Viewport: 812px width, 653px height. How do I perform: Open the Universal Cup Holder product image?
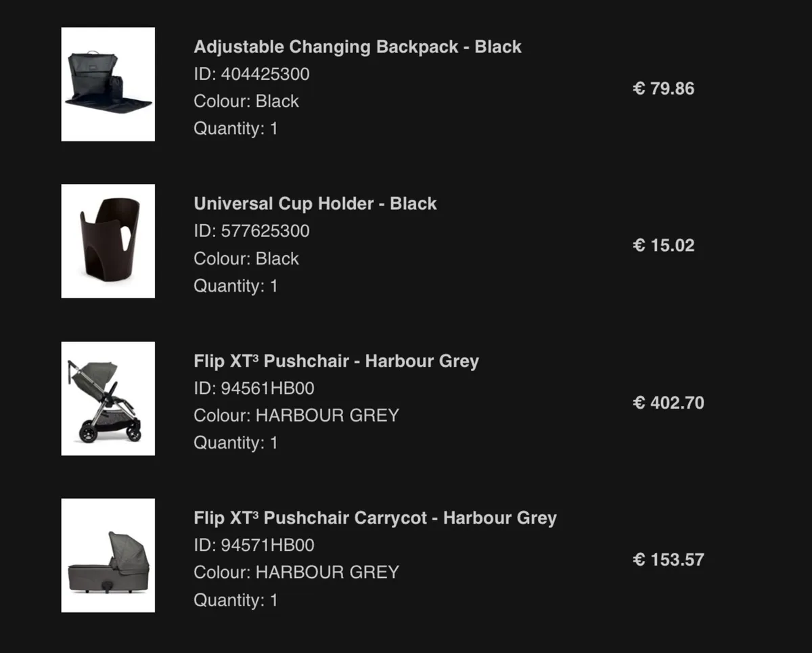[108, 241]
